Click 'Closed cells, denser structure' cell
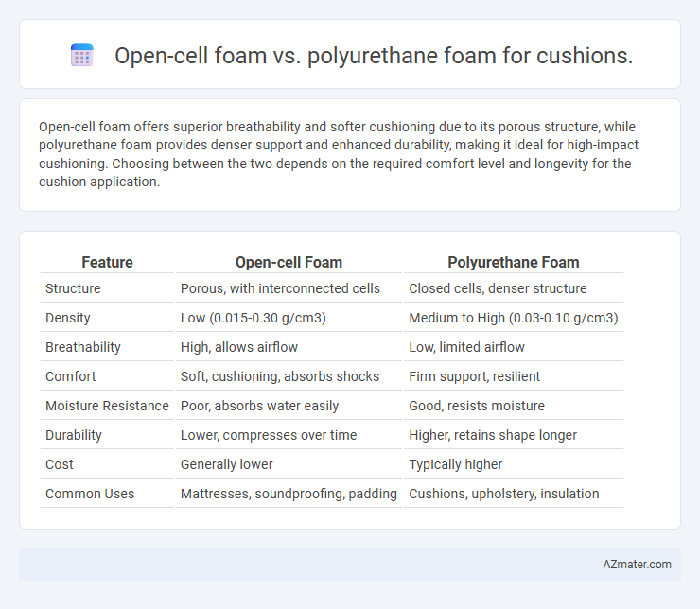Viewport: 700px width, 609px height. pyautogui.click(x=514, y=288)
